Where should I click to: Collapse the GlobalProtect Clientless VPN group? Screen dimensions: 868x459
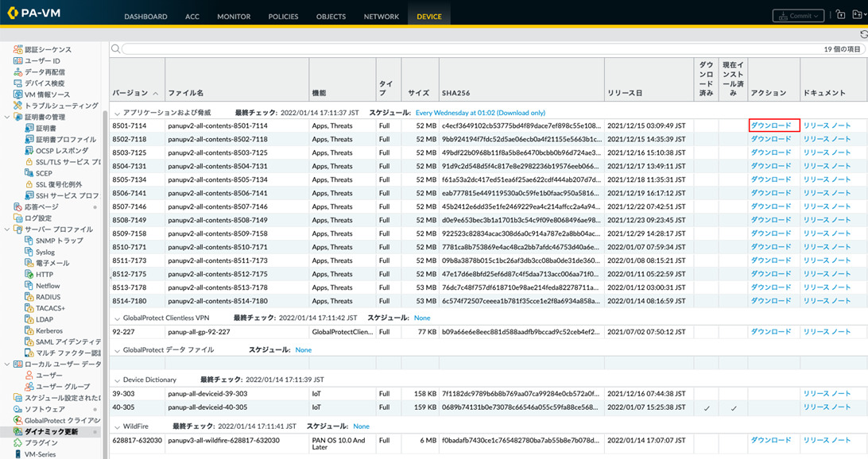pyautogui.click(x=117, y=318)
